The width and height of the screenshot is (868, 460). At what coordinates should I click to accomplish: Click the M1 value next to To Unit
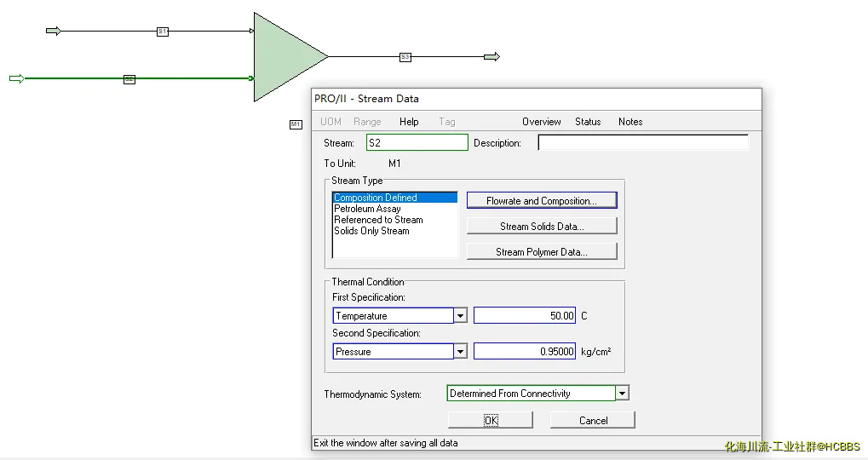394,164
